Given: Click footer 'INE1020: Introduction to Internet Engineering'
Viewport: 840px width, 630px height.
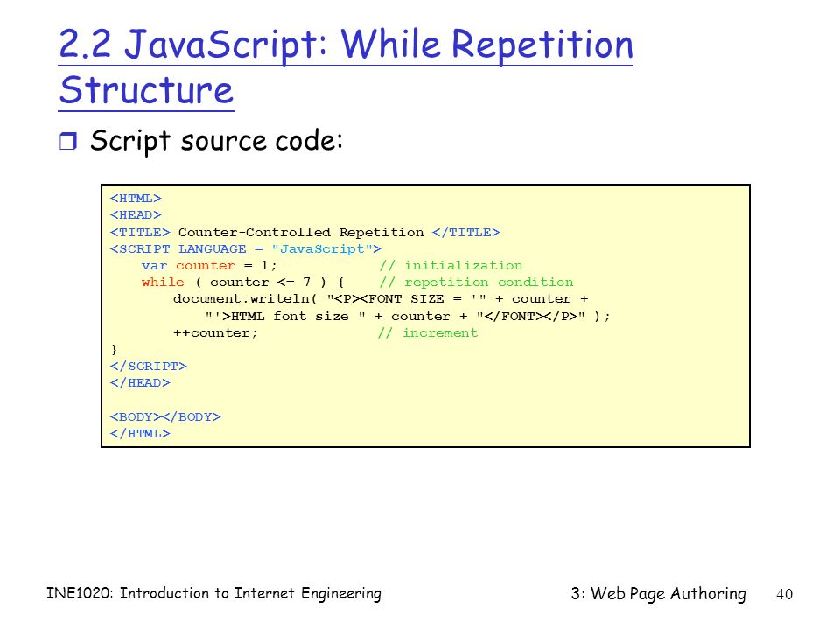Looking at the screenshot, I should click(213, 593).
